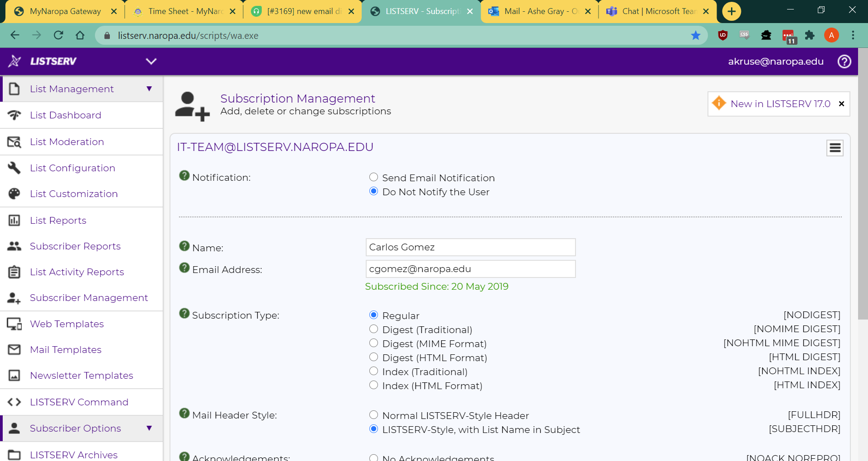Click the Email Address help icon
868x461 pixels.
[x=184, y=268]
